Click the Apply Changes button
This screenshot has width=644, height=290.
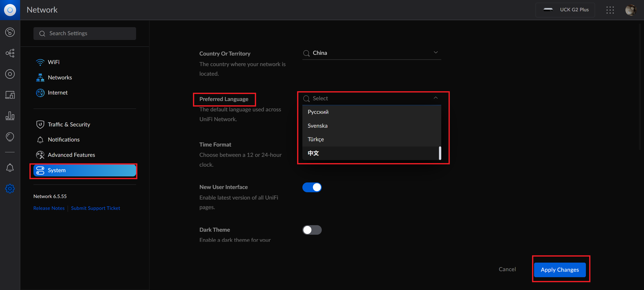pos(560,270)
